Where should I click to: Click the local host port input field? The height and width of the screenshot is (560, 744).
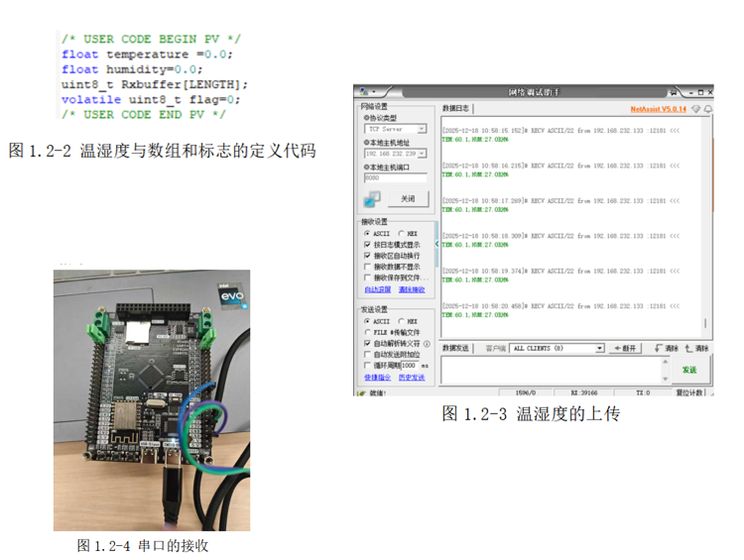coord(394,178)
